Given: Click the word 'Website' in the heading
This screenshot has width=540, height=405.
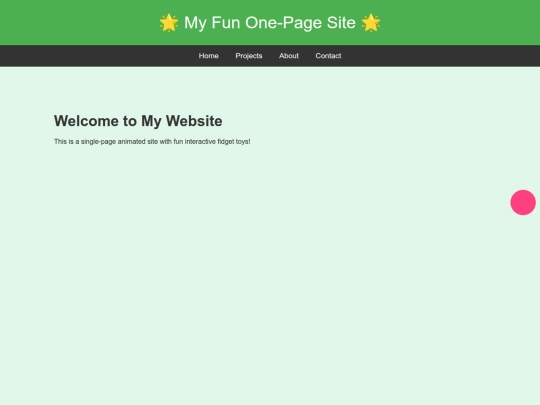Looking at the screenshot, I should coord(194,121).
